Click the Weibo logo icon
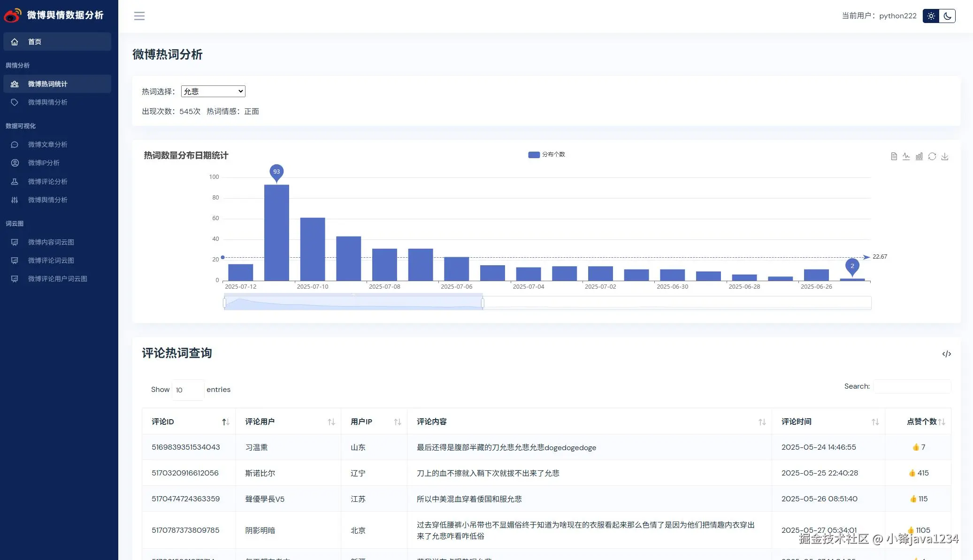 click(x=12, y=15)
